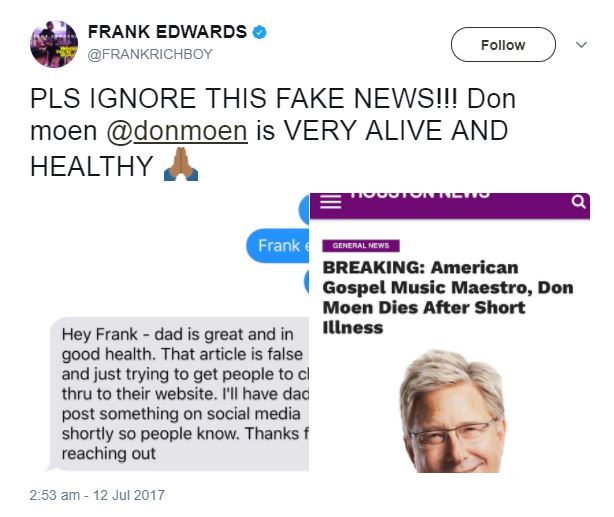614x517 pixels.
Task: Expand the tweet options chevron
Action: tap(582, 45)
